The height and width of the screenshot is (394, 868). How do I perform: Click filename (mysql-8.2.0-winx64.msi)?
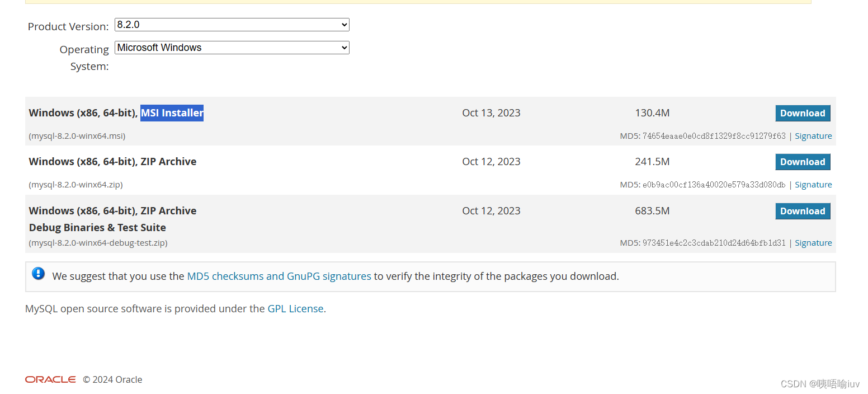(x=77, y=136)
